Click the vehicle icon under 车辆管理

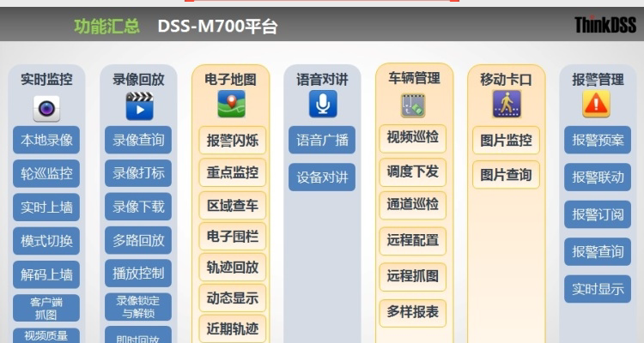point(413,105)
